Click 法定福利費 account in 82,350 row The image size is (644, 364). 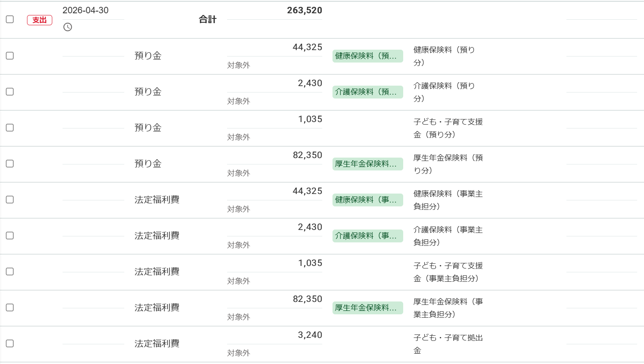157,307
